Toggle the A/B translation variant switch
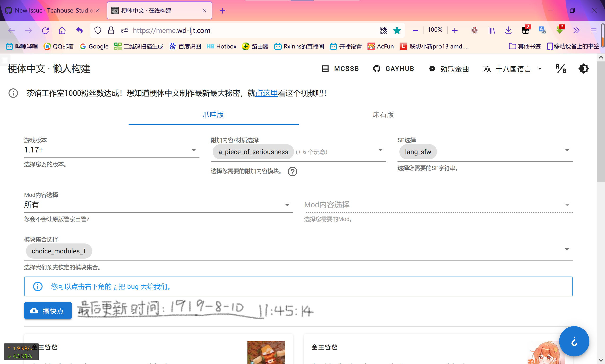 [561, 69]
